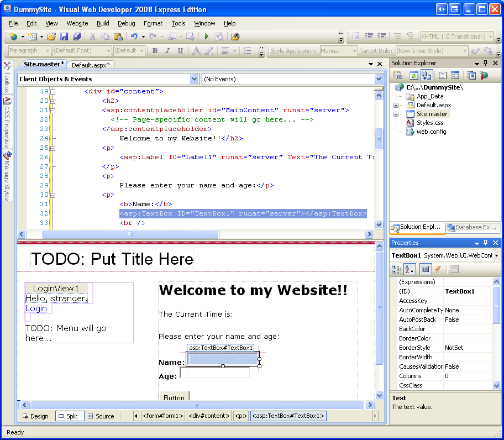Image resolution: width=504 pixels, height=440 pixels.
Task: Collapse the p outline at line 25
Action: [x=53, y=149]
